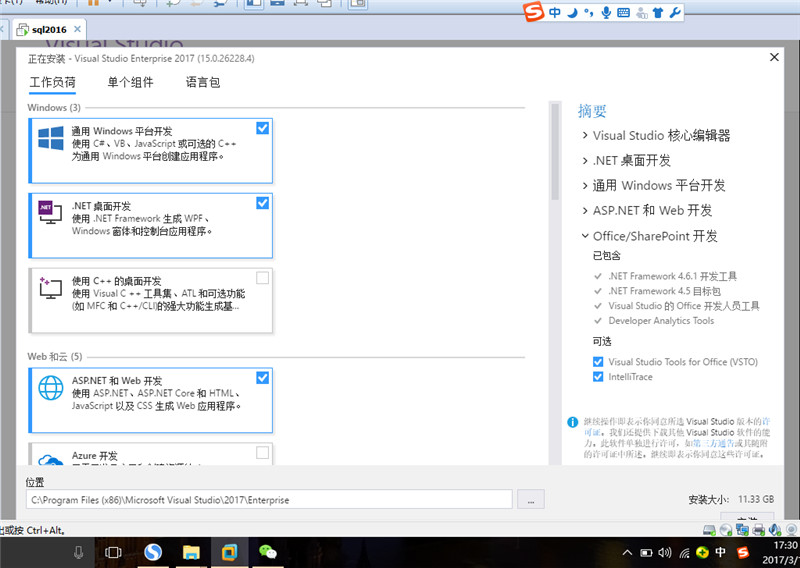Click the install size value 11.33 GB

[x=756, y=499]
